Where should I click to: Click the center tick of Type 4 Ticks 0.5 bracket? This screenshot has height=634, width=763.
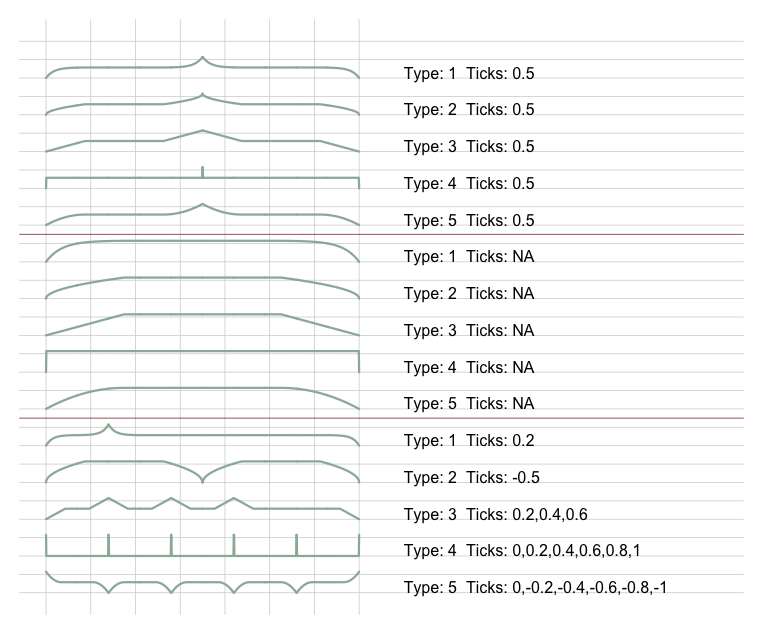click(202, 172)
